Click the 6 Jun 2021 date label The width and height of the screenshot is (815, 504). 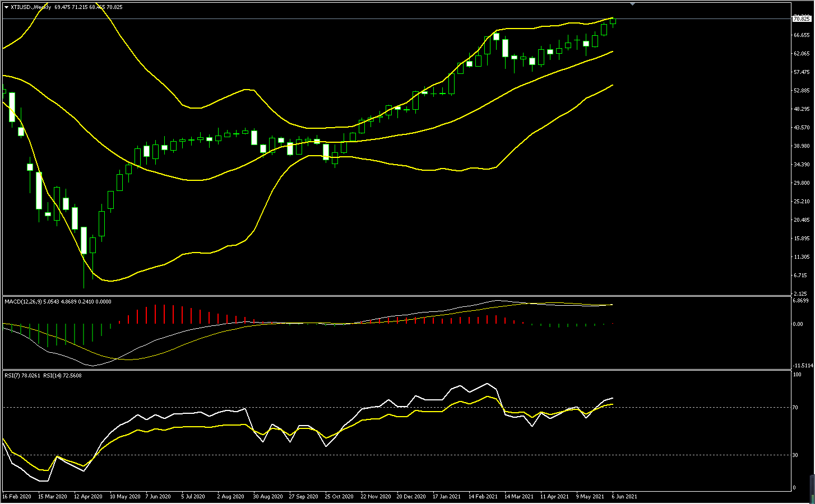624,497
